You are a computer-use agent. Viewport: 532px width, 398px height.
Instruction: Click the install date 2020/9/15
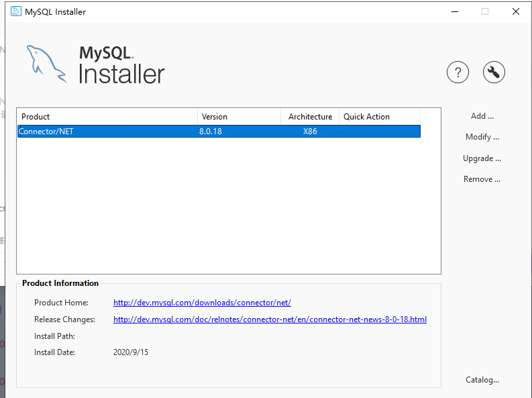pyautogui.click(x=131, y=352)
